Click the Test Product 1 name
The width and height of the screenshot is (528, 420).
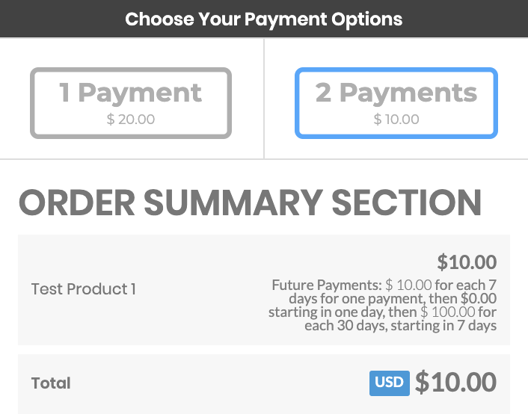(84, 289)
